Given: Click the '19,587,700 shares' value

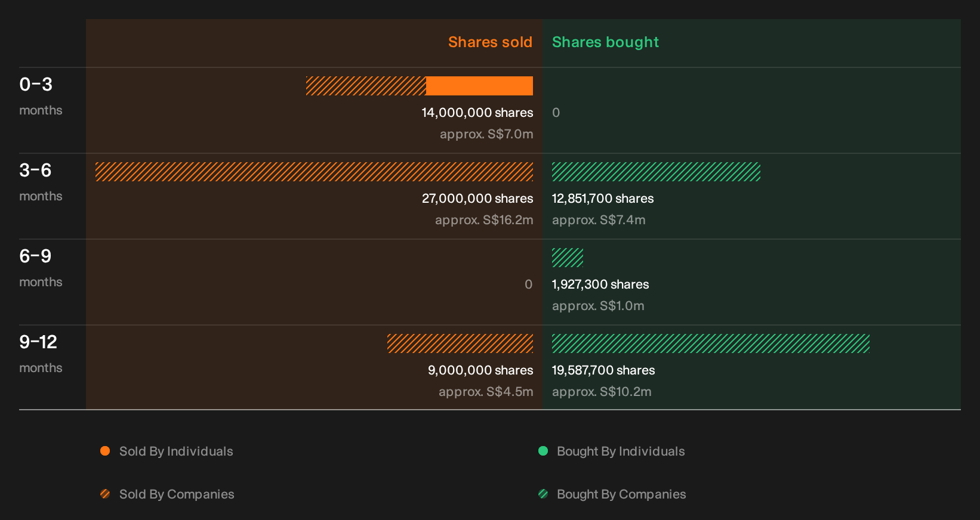Looking at the screenshot, I should (x=603, y=370).
